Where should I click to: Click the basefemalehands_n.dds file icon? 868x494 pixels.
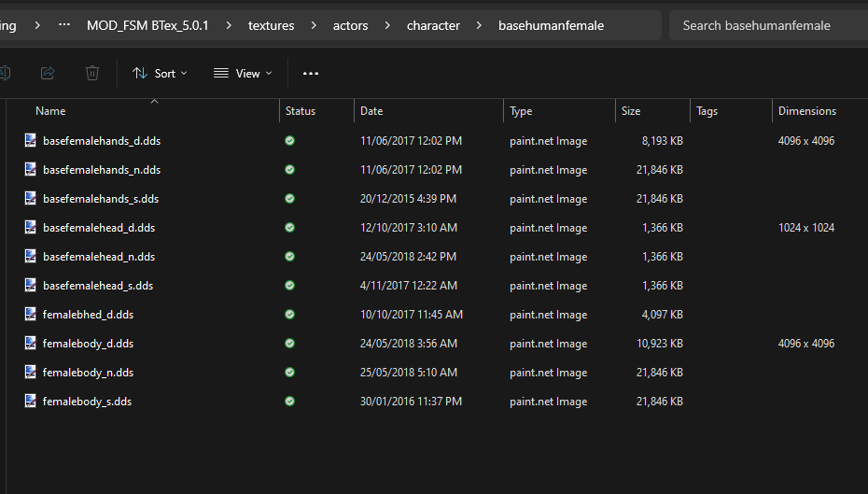point(31,169)
